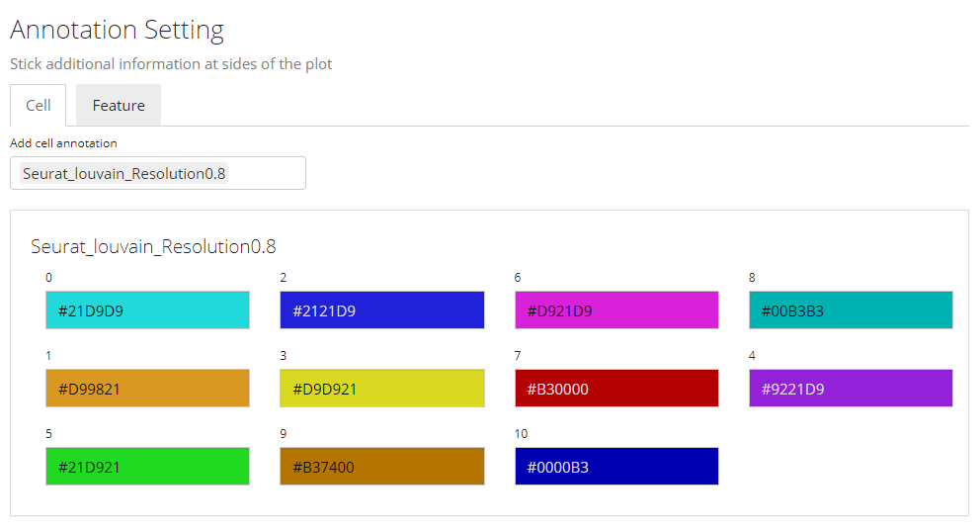Edit the green #21D921 color for cluster 5

(147, 467)
